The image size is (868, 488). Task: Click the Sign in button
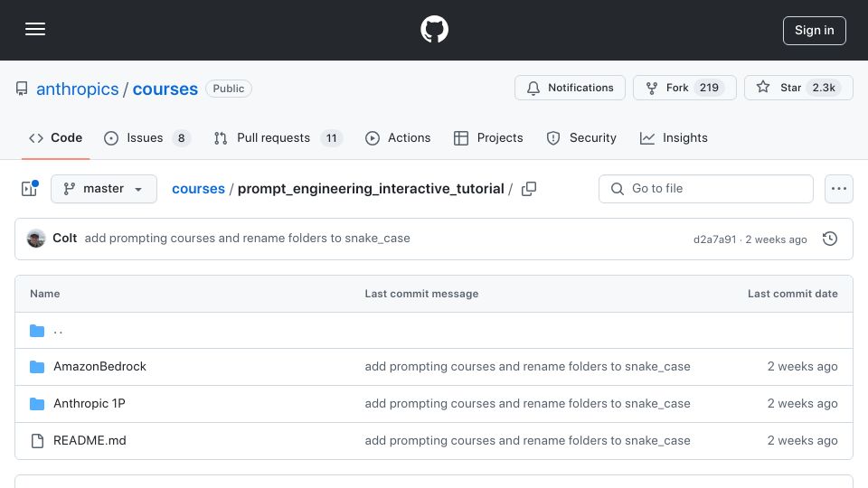click(814, 31)
